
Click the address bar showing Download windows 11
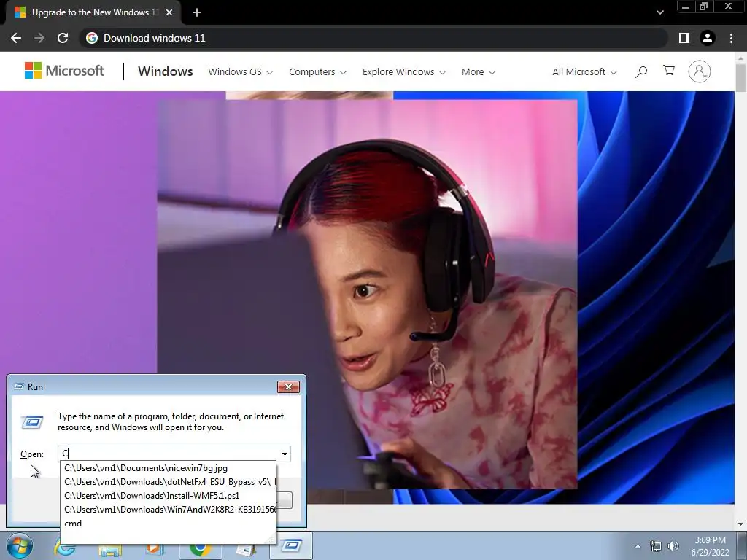(x=373, y=38)
